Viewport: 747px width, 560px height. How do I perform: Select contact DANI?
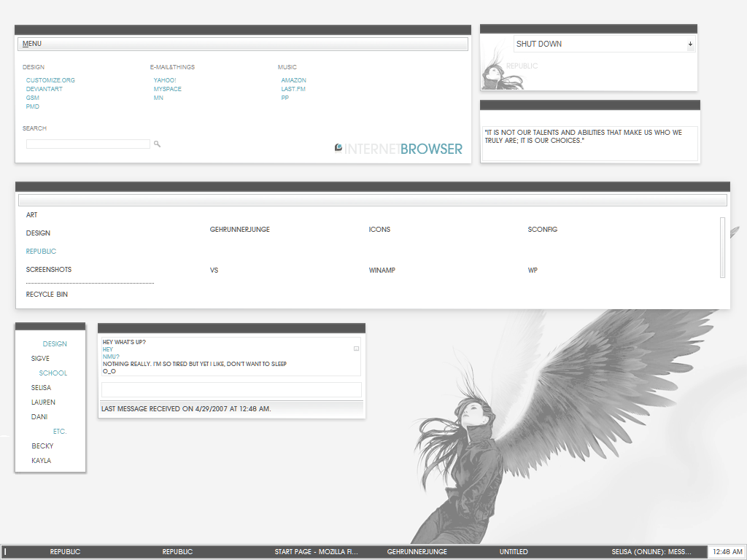coord(39,417)
